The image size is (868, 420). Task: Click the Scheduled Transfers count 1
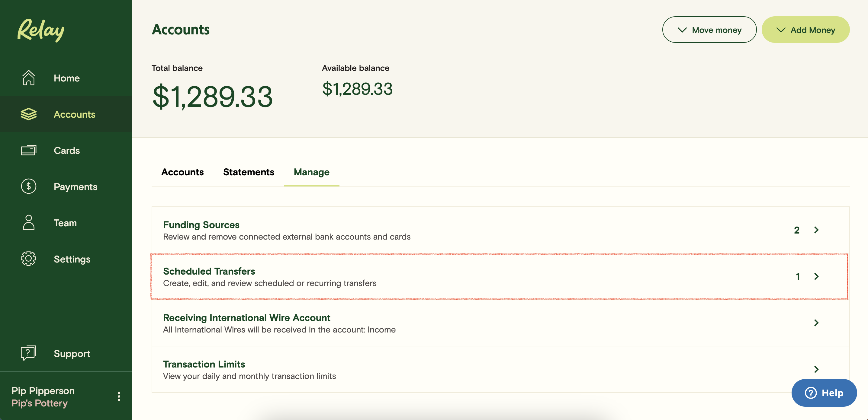point(798,276)
